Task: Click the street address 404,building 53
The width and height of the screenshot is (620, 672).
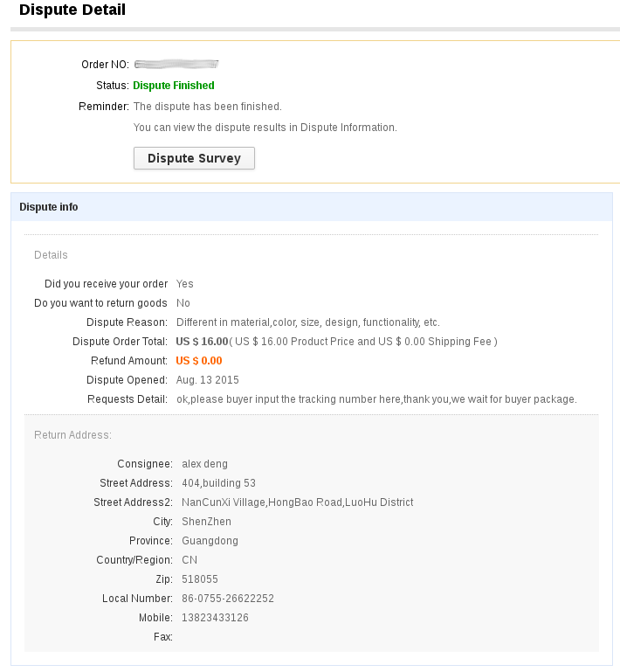Action: click(218, 483)
